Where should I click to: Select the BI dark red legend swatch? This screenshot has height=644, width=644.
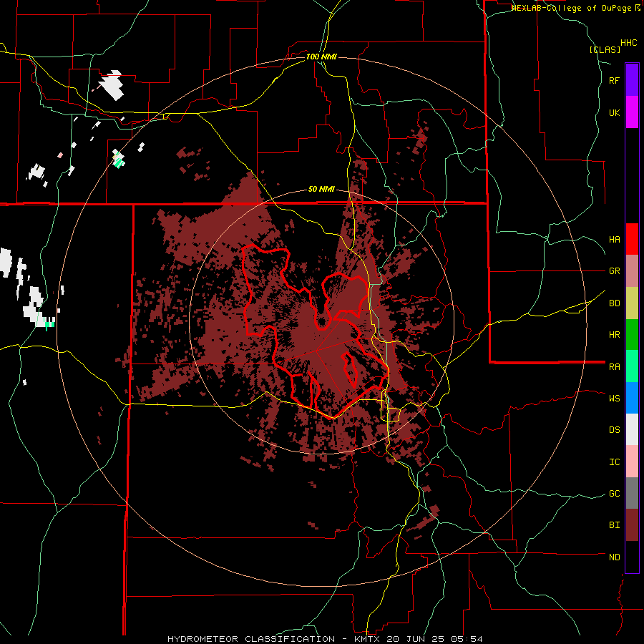pos(632,525)
